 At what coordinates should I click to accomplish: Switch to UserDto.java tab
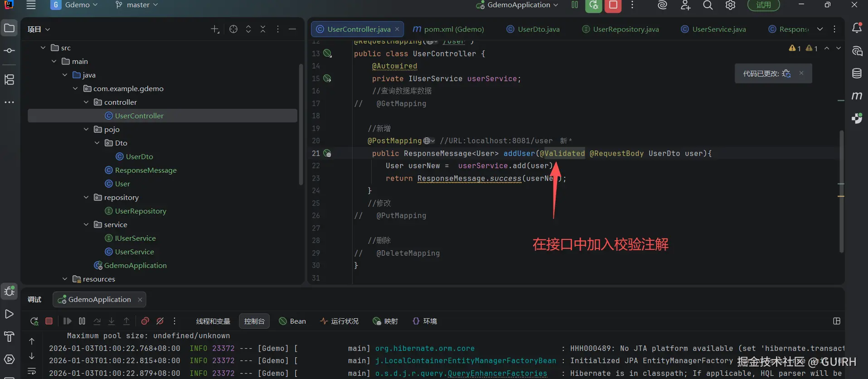pyautogui.click(x=533, y=29)
